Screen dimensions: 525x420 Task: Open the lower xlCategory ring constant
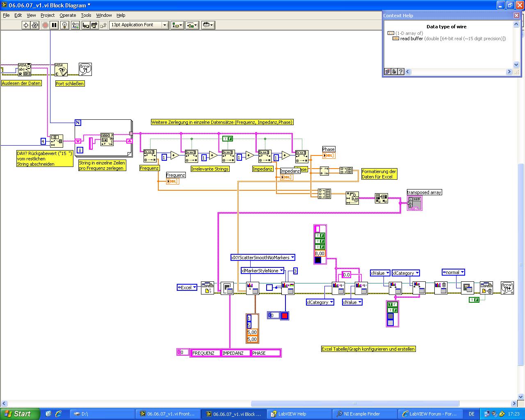point(320,302)
